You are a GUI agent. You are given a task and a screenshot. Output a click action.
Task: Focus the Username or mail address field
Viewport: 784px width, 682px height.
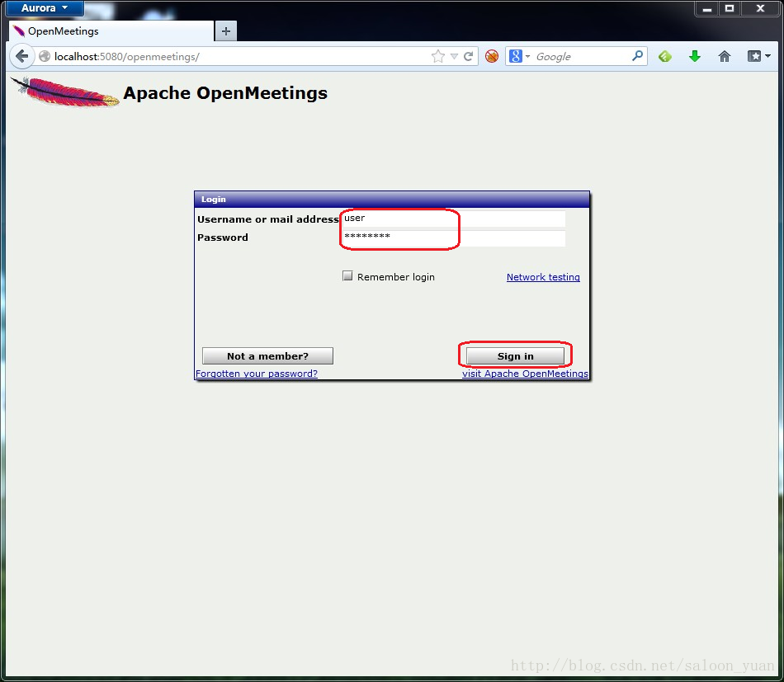point(454,219)
